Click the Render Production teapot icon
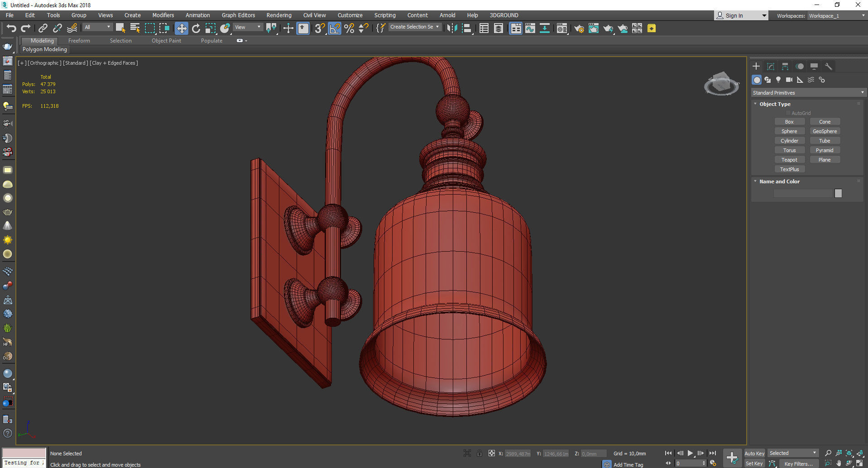Image resolution: width=868 pixels, height=468 pixels. [x=608, y=28]
